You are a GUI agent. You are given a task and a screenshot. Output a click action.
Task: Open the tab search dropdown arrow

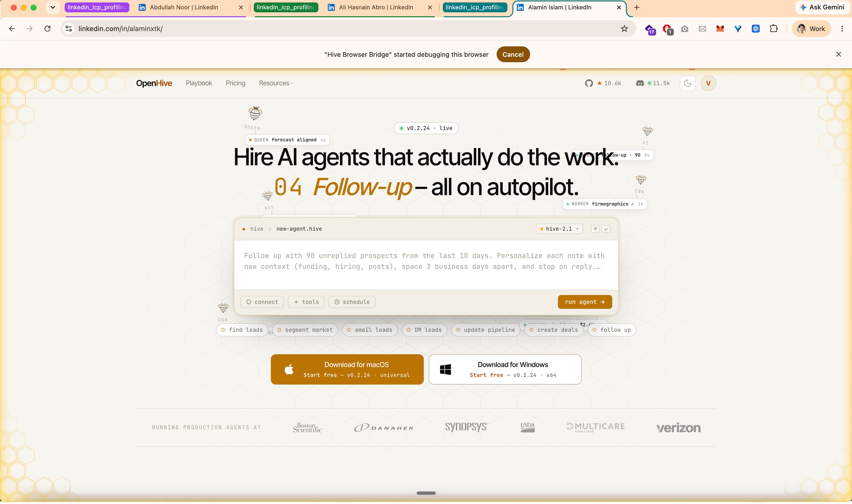(53, 7)
